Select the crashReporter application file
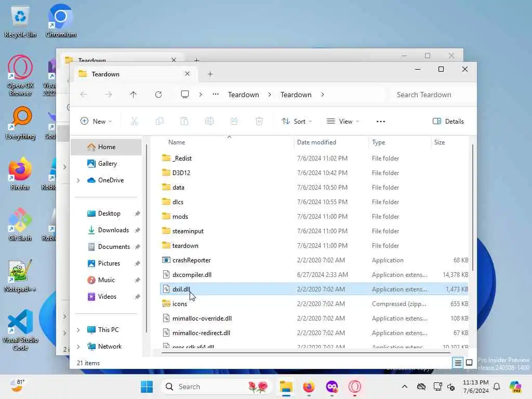The image size is (532, 399). pyautogui.click(x=314, y=260)
